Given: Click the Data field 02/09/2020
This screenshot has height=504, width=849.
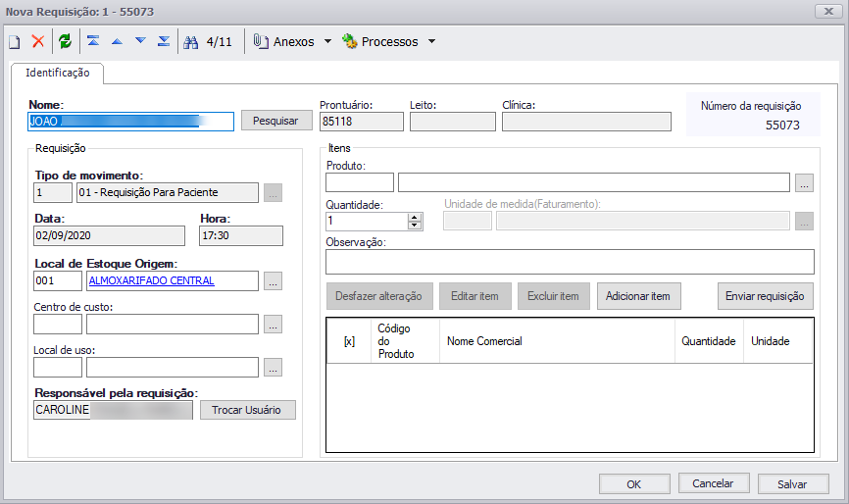Looking at the screenshot, I should click(109, 235).
